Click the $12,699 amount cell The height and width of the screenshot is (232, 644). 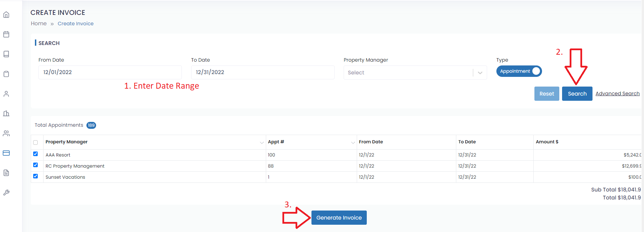click(588, 166)
